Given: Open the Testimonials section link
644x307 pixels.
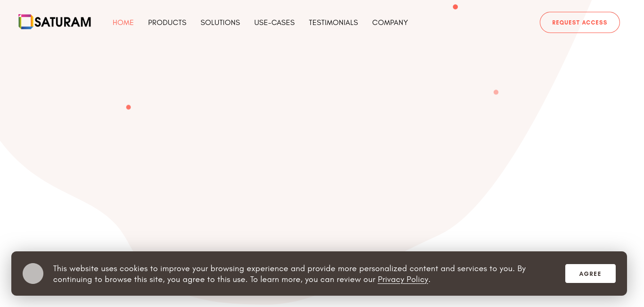Looking at the screenshot, I should pyautogui.click(x=333, y=23).
